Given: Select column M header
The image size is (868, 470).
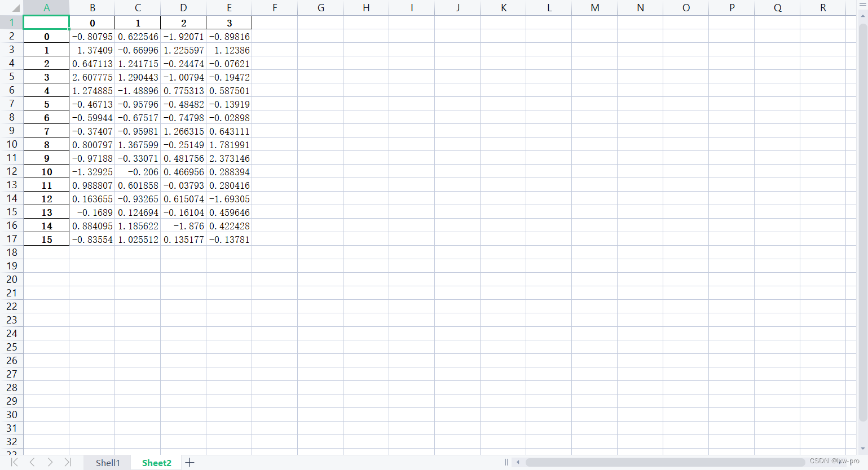Looking at the screenshot, I should tap(594, 8).
